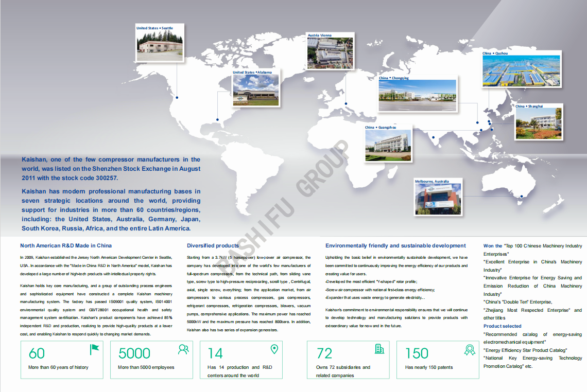Select the "Melbourne, Australia" photo label
This screenshot has width=587, height=392.
(431, 182)
